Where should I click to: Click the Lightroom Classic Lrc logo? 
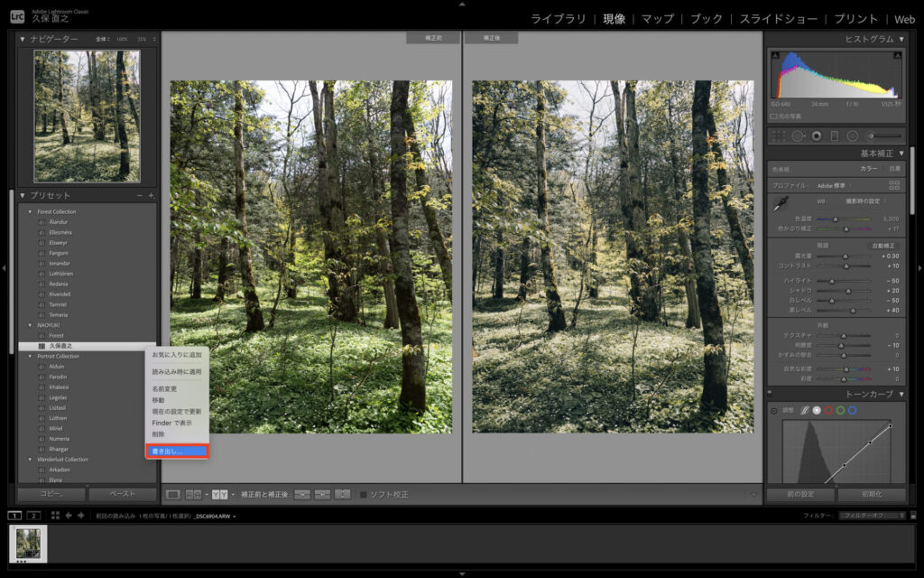coord(18,16)
